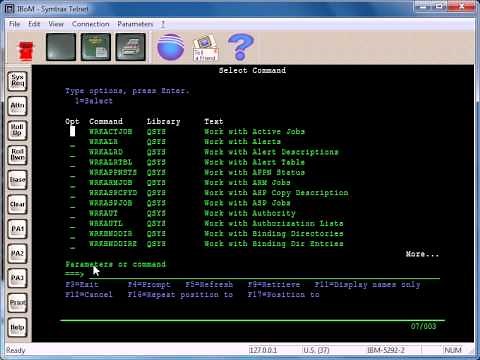Click the Erase keypad button
This screenshot has height=360, width=480.
point(17,180)
